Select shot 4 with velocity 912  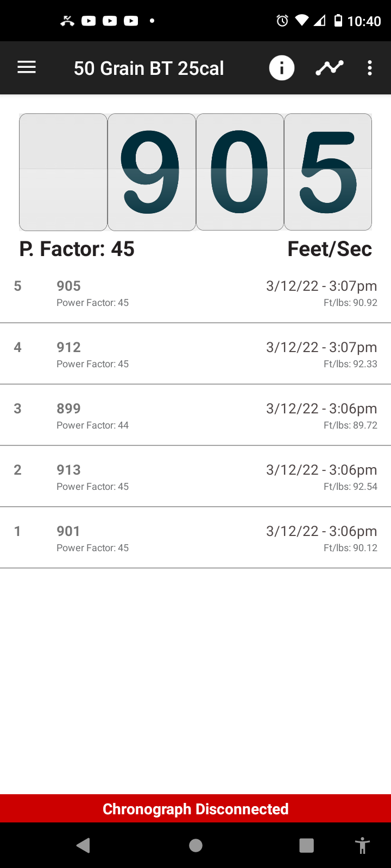(x=195, y=354)
